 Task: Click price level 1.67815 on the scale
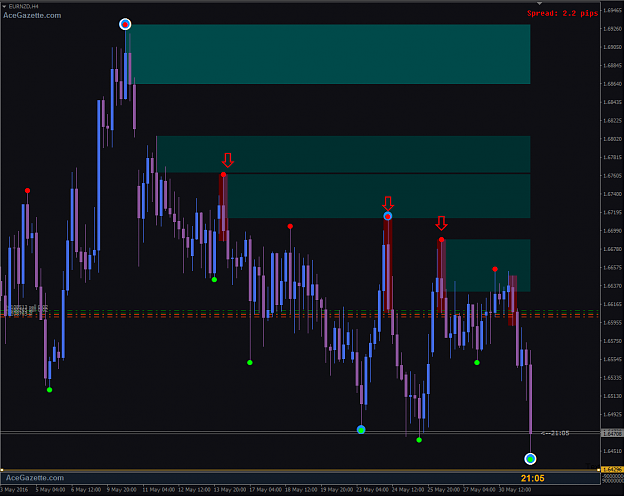613,157
